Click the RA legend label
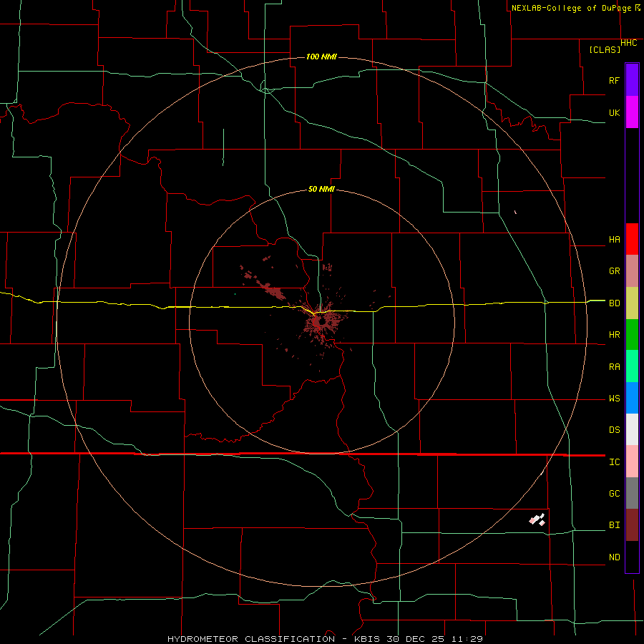This screenshot has width=644, height=644. (x=614, y=367)
